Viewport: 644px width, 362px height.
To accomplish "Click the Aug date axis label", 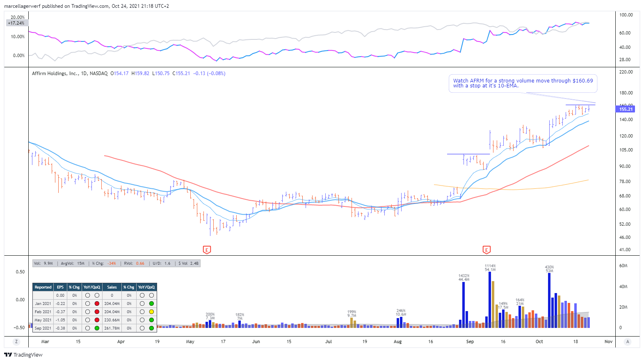I will (397, 341).
